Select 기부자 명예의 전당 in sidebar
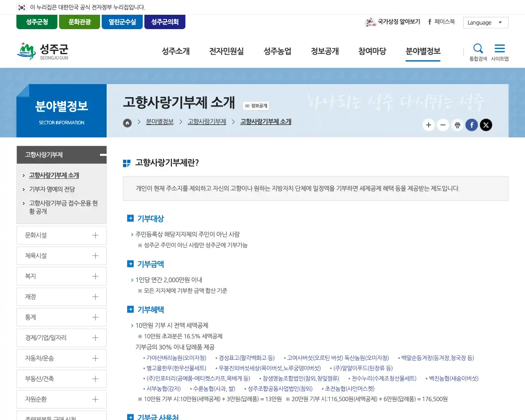This screenshot has height=420, width=525. 52,189
